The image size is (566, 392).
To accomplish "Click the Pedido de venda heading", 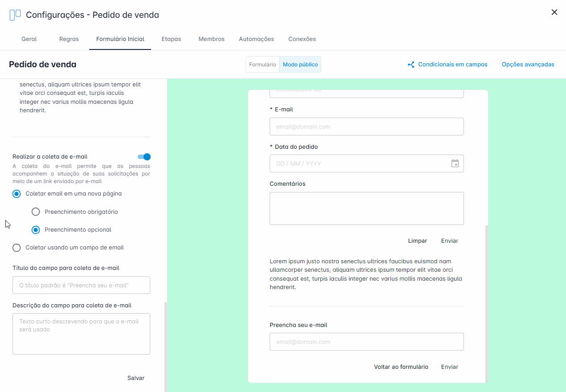I will pyautogui.click(x=43, y=65).
